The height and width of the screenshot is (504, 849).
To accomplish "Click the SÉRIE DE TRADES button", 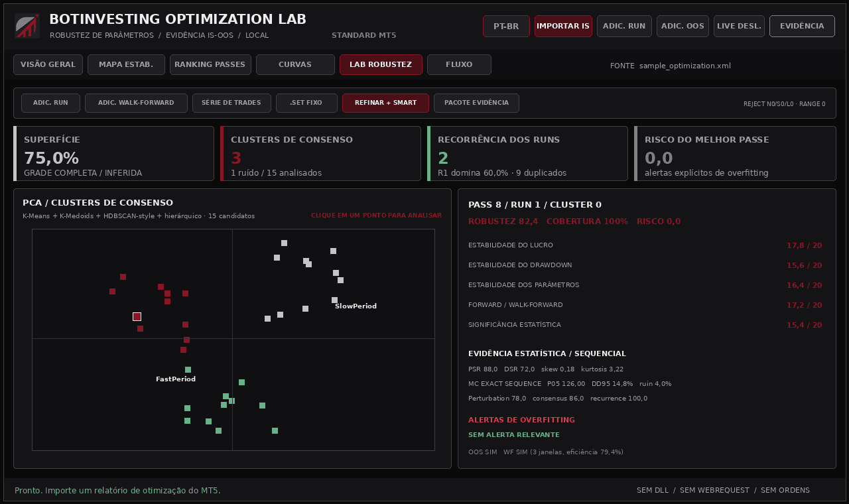I will [231, 103].
